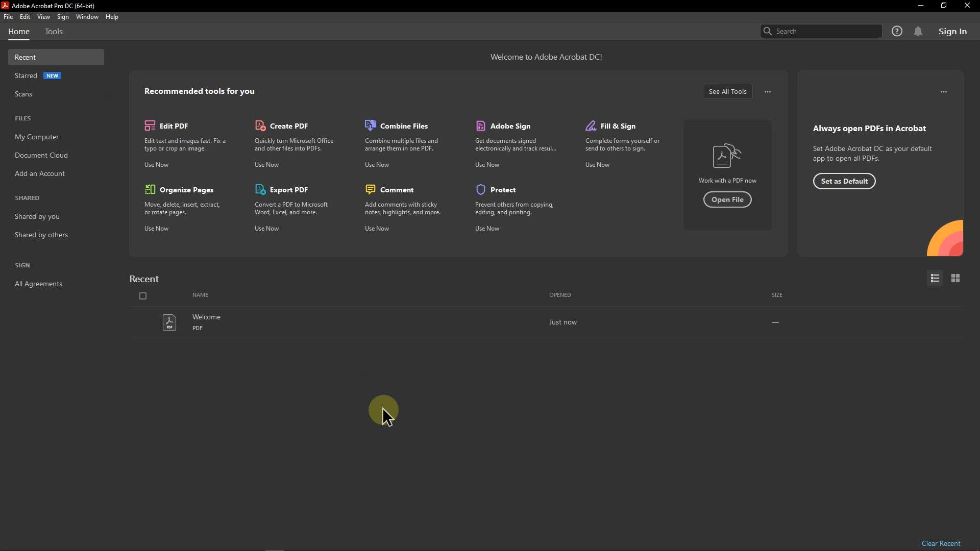Image resolution: width=980 pixels, height=551 pixels.
Task: Click the Create PDF tool icon
Action: pos(260,126)
